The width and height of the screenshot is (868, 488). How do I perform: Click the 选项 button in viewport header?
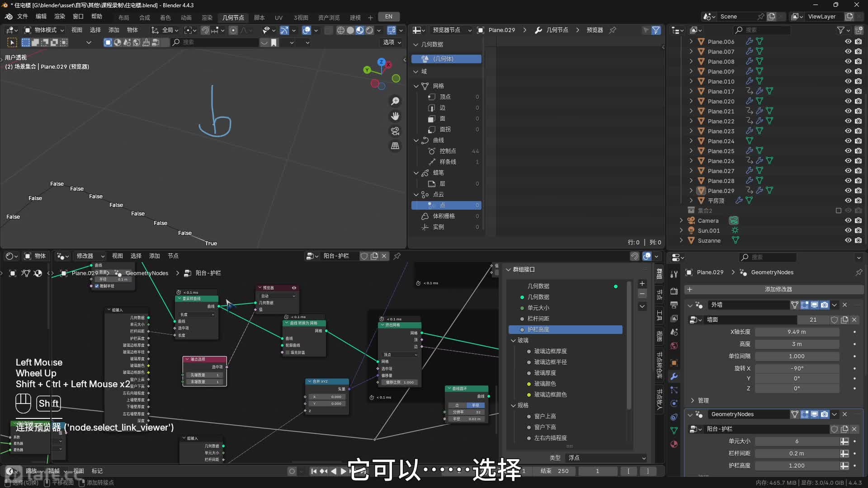tap(392, 42)
